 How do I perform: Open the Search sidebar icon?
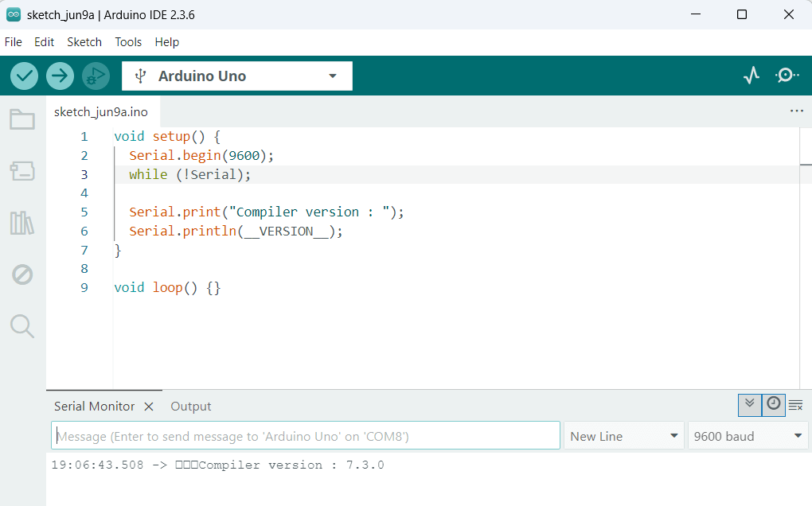click(x=22, y=326)
